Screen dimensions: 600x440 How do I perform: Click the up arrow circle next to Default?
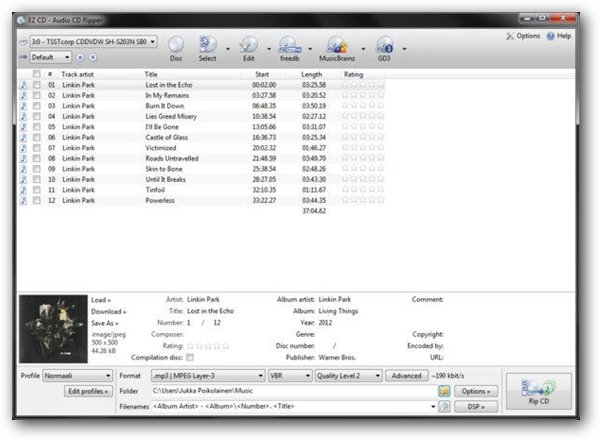coord(80,57)
